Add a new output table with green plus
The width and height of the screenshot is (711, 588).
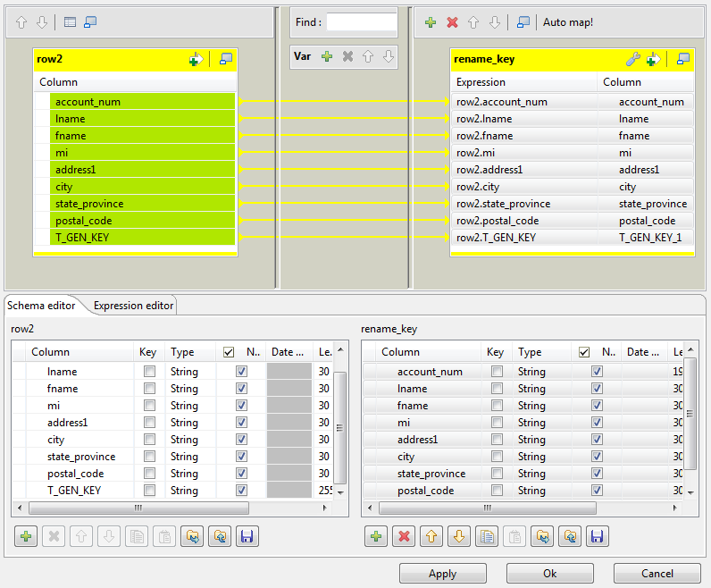(431, 22)
